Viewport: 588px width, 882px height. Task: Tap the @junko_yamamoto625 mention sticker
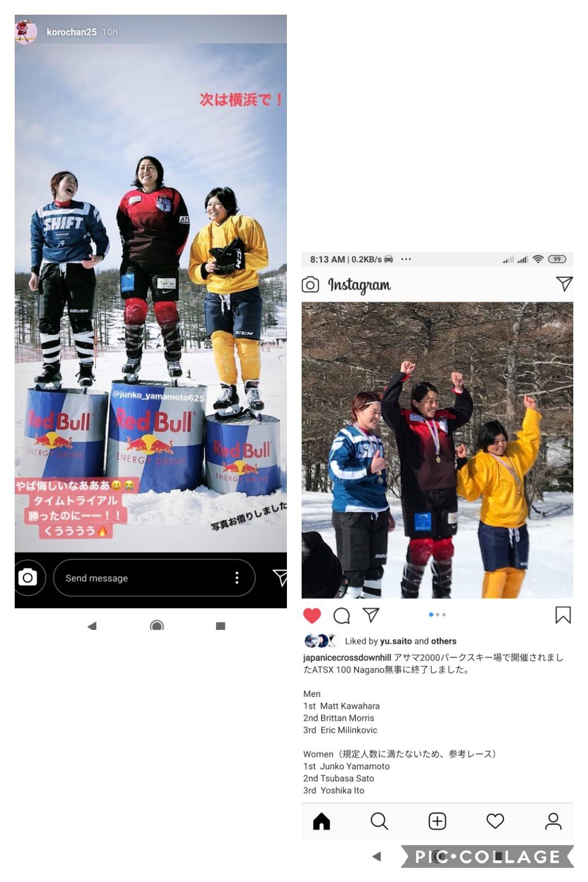point(158,396)
